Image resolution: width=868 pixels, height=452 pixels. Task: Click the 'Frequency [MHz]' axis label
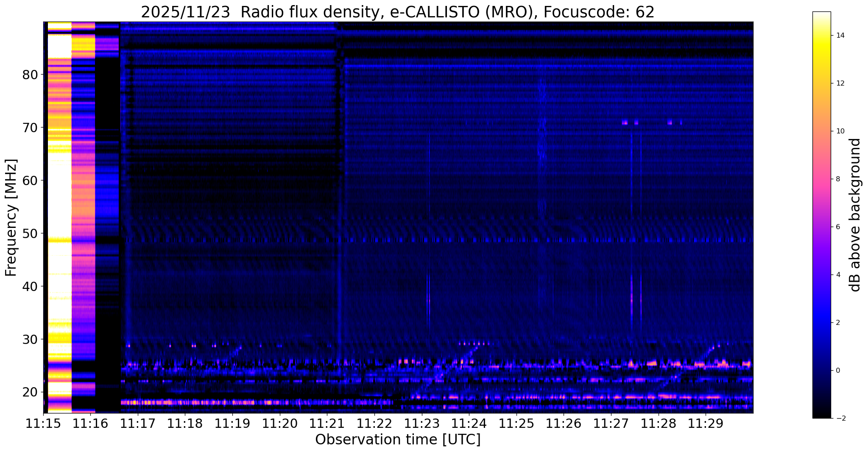point(11,217)
